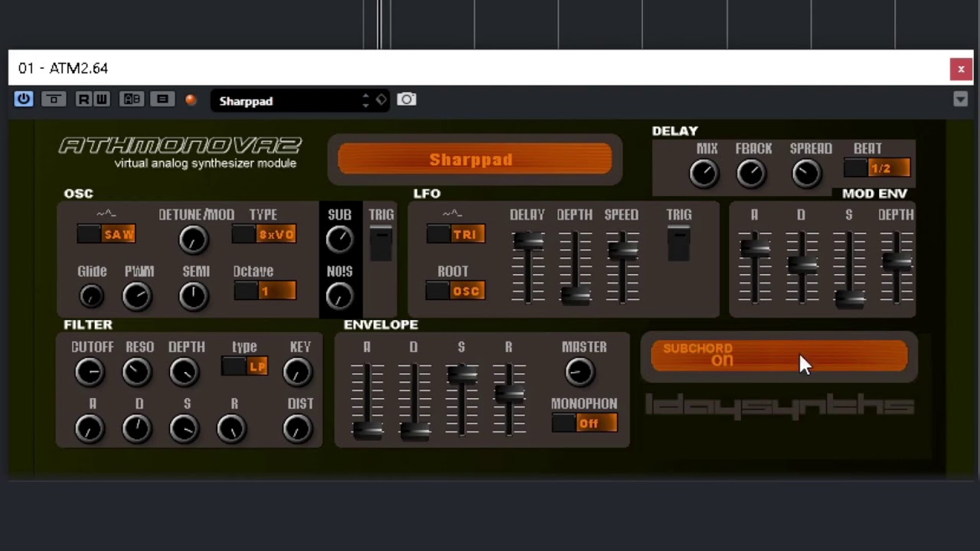Adjust the filter envelope R knob

tap(232, 429)
